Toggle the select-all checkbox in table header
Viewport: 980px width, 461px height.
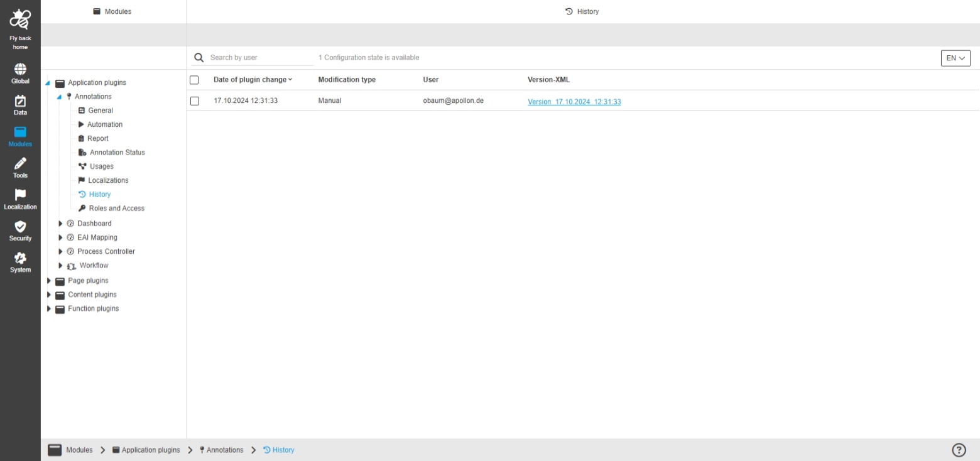coord(194,80)
